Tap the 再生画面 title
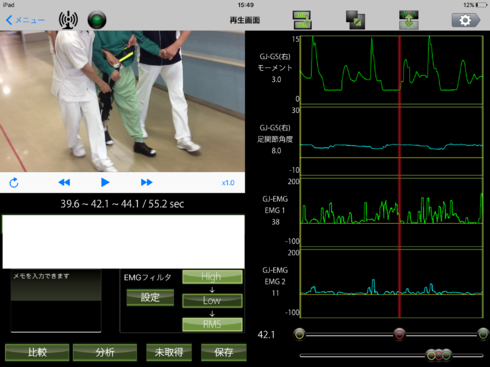The height and width of the screenshot is (367, 490). point(245,20)
